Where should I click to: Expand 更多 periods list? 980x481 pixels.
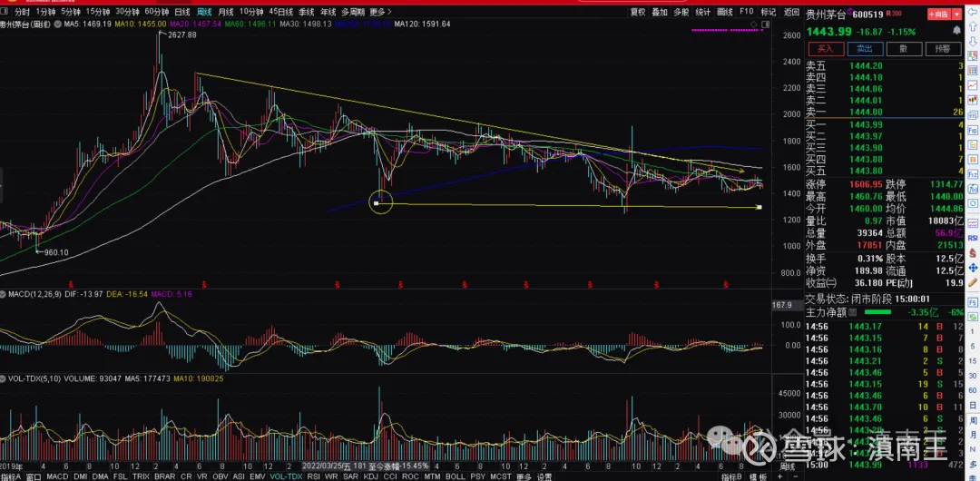point(380,12)
